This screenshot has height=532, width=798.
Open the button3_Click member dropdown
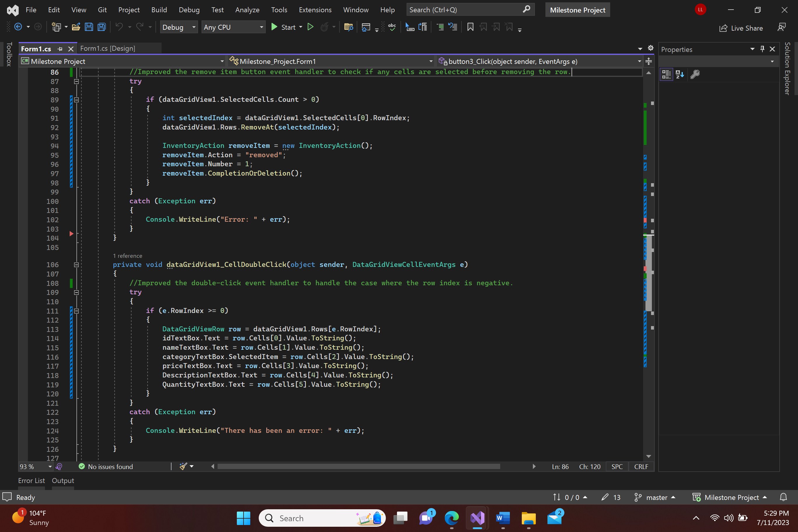click(x=540, y=62)
